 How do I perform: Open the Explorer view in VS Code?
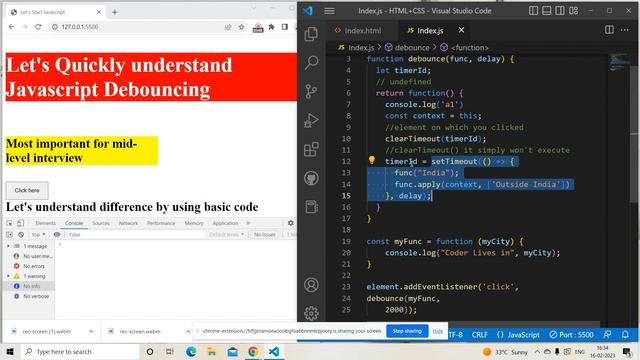pyautogui.click(x=311, y=34)
